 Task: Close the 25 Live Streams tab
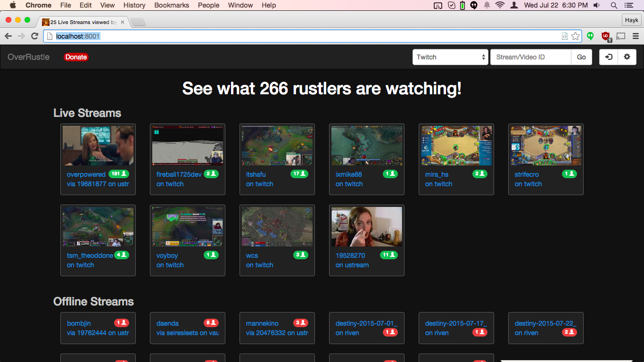(123, 22)
